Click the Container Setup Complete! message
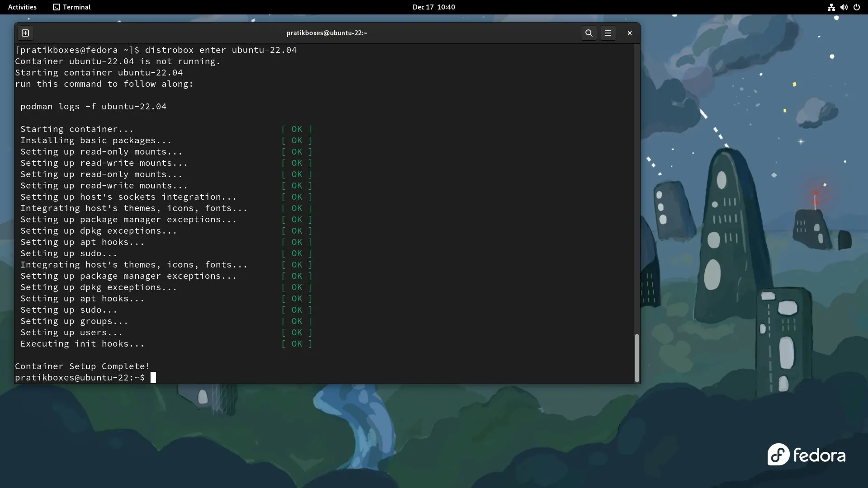The image size is (868, 488). point(82,366)
